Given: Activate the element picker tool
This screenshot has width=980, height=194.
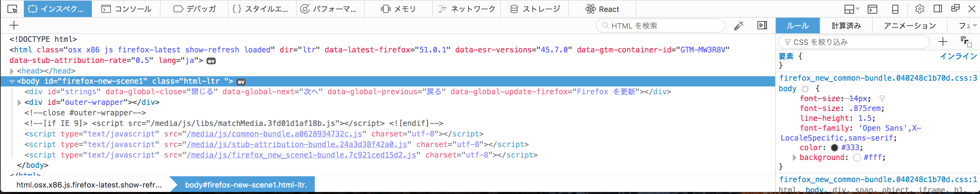Looking at the screenshot, I should (x=12, y=9).
